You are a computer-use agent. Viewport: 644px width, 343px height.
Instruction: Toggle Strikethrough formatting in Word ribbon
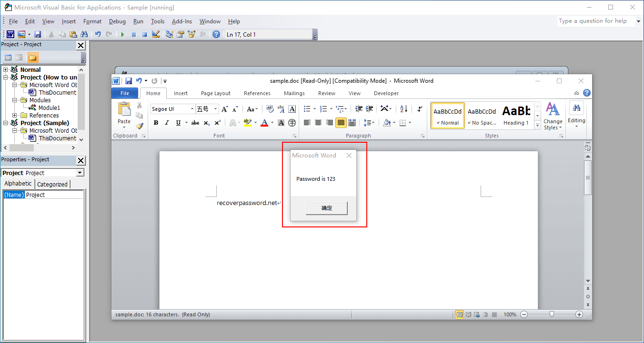195,123
